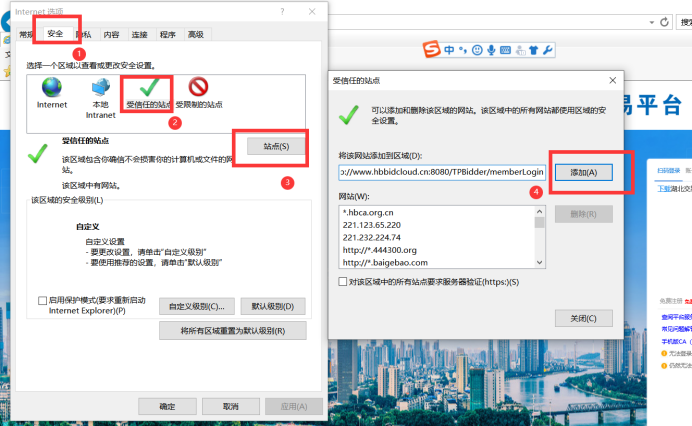Open the 内容 tab
The image size is (692, 426).
[x=111, y=35]
